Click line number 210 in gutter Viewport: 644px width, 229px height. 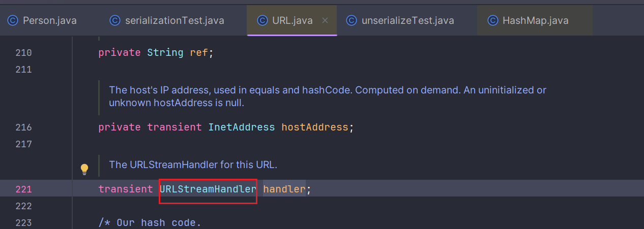[x=23, y=52]
